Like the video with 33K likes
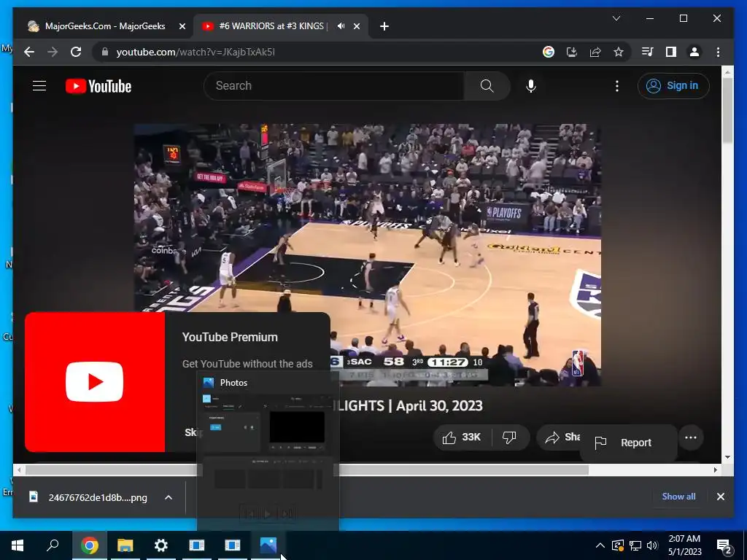Screen dimensions: 747x560 462,437
